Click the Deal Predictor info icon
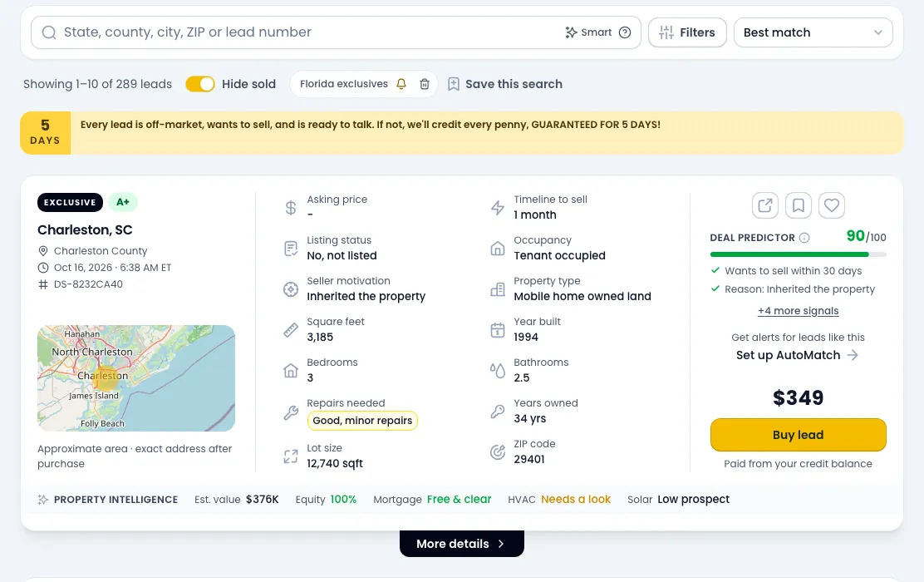This screenshot has height=582, width=924. (x=804, y=238)
